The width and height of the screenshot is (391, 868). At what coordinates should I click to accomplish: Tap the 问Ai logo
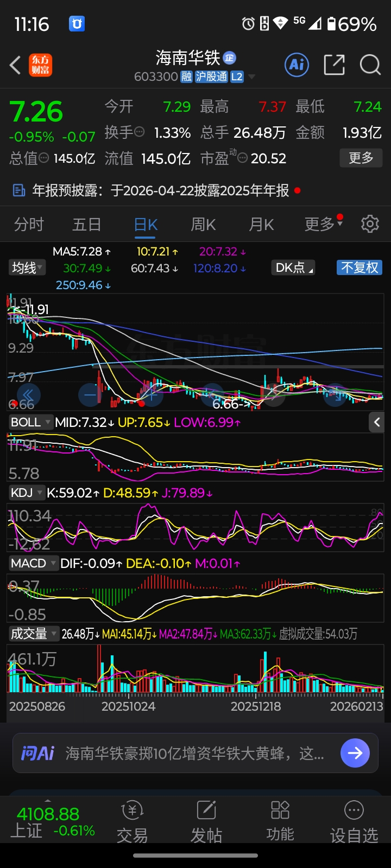coord(37,753)
